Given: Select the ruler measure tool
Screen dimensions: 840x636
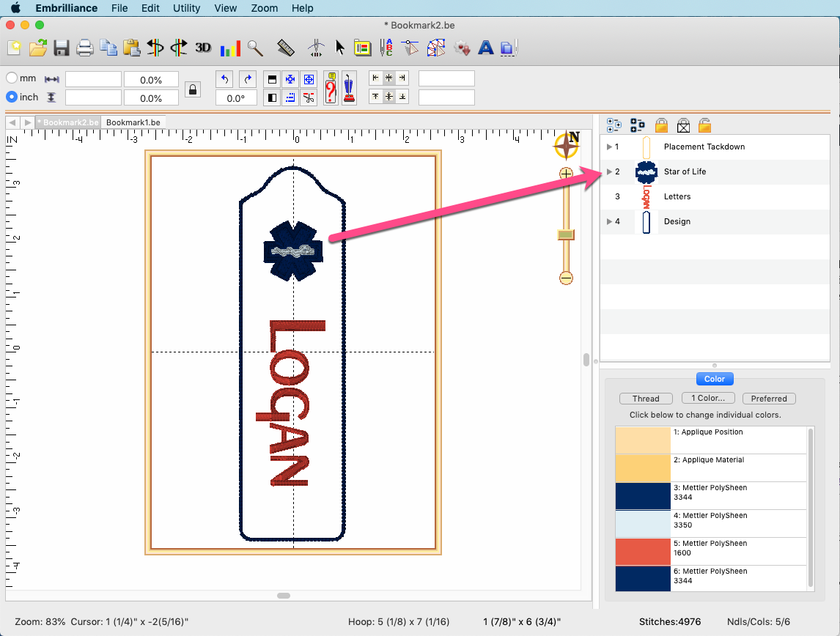Looking at the screenshot, I should pos(286,48).
